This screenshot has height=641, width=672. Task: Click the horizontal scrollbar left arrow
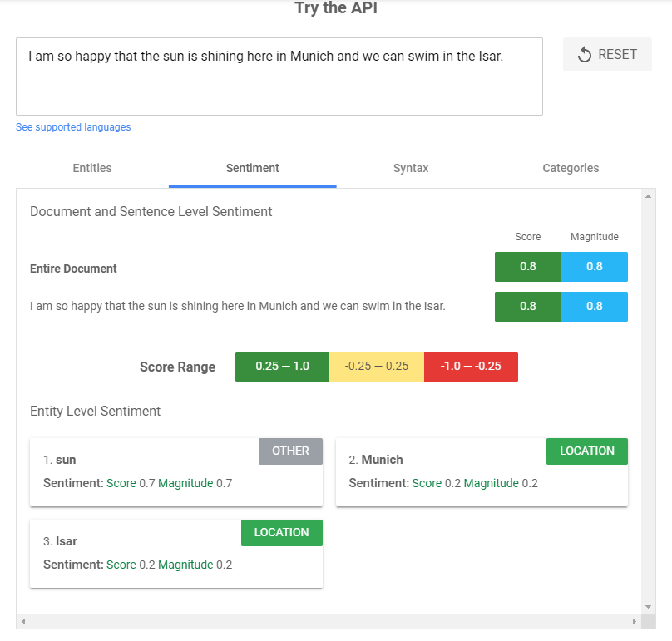[x=23, y=622]
